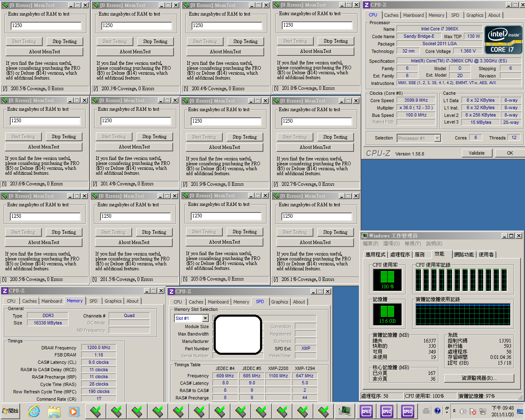Screen dimensions: 525x420
Task: Open the Mainboard tab in the CPU-Z Timings window
Action: click(x=52, y=301)
